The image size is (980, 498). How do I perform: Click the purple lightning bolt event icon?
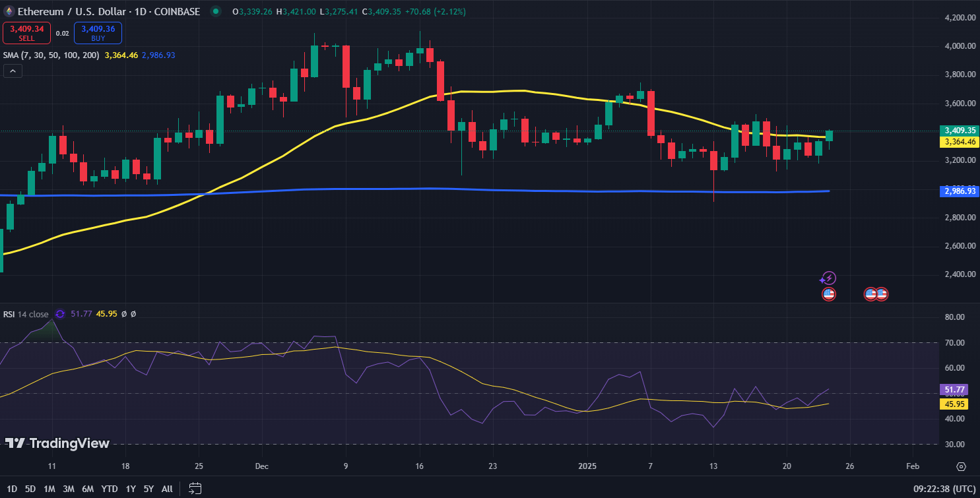pyautogui.click(x=828, y=278)
